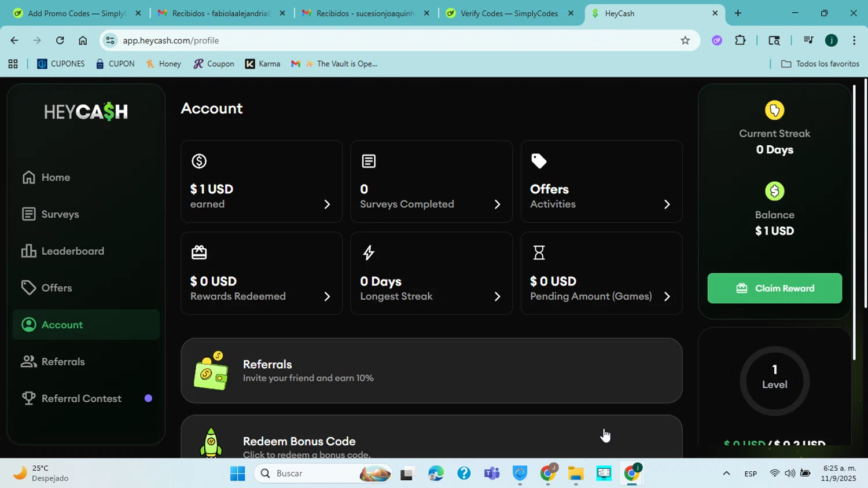Viewport: 868px width, 488px height.
Task: Open the CUPON bookmark
Action: tap(115, 64)
